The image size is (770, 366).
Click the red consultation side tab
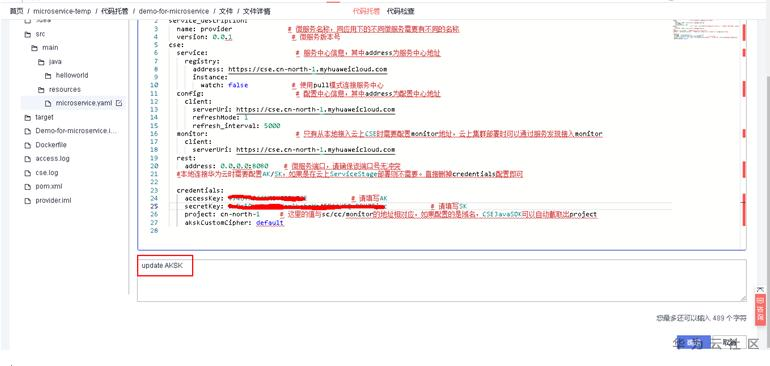tap(760, 309)
